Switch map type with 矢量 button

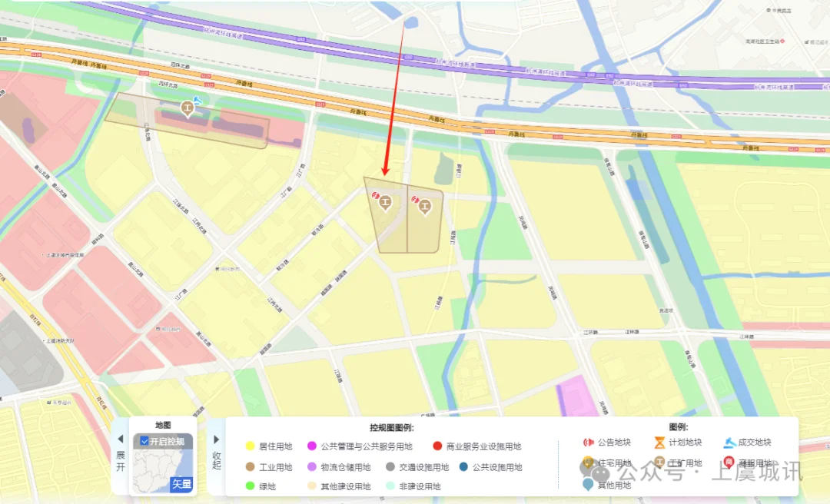point(181,484)
